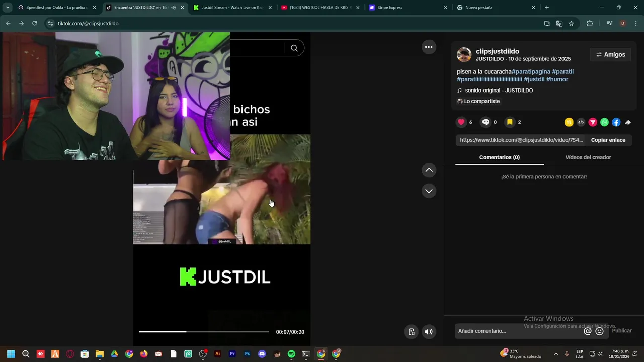644x362 pixels.
Task: Click browser forward arrow
Action: (x=21, y=23)
